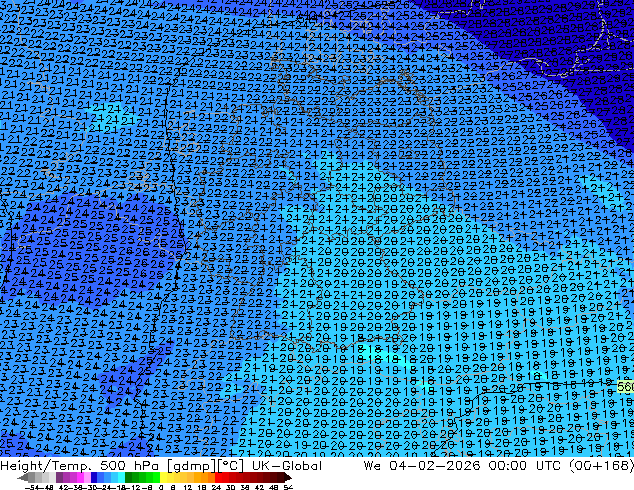The width and height of the screenshot is (634, 490).
Task: Click the 'UK-Global' model name
Action: (x=287, y=466)
